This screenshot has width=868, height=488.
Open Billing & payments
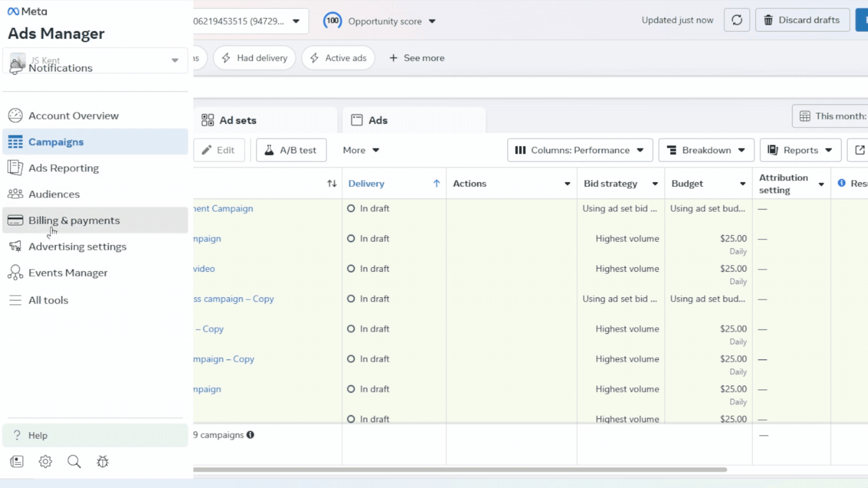(74, 220)
